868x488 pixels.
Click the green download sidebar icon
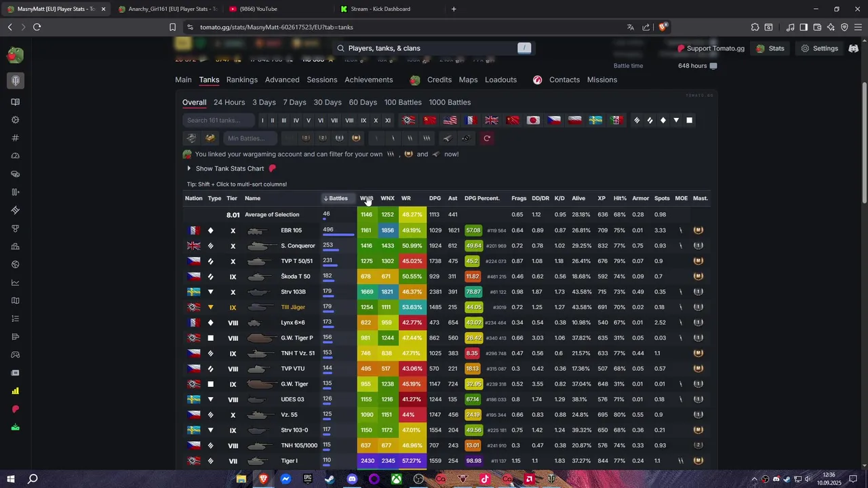15,427
